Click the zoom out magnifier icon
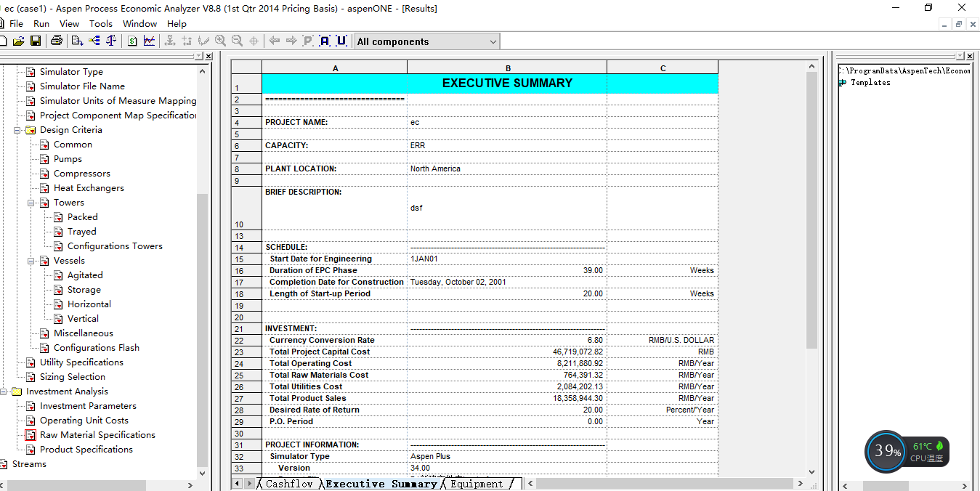The height and width of the screenshot is (491, 980). click(237, 41)
